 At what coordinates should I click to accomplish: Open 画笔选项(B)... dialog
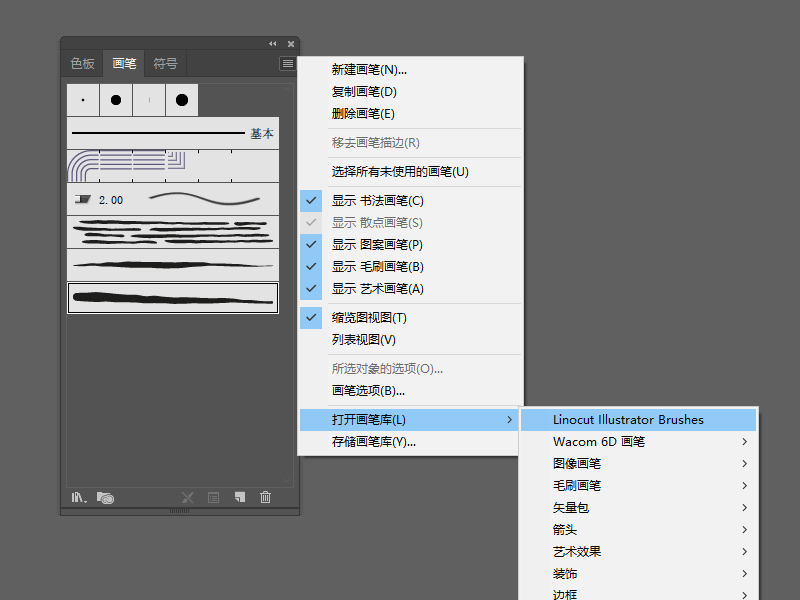(410, 391)
